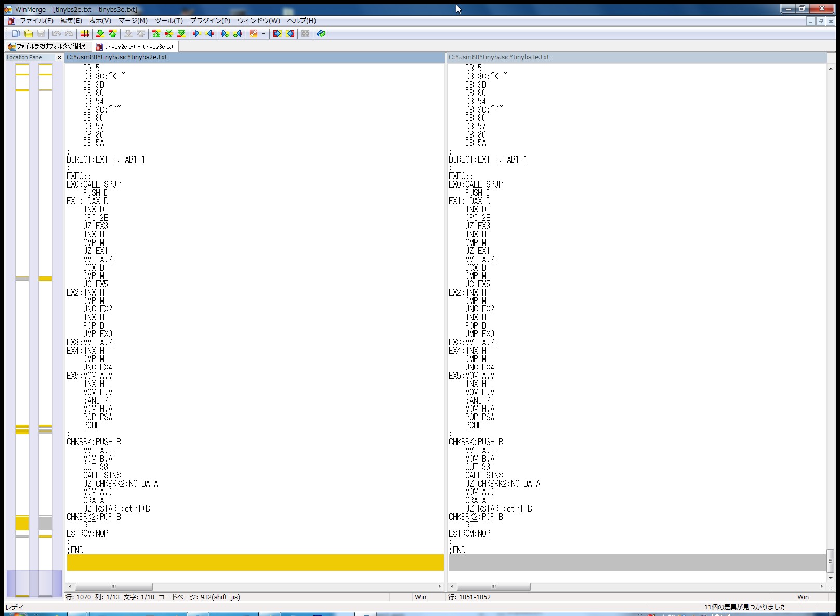Screen dimensions: 840x616
Task: Copy difference to left blue arrow icon
Action: tap(209, 34)
